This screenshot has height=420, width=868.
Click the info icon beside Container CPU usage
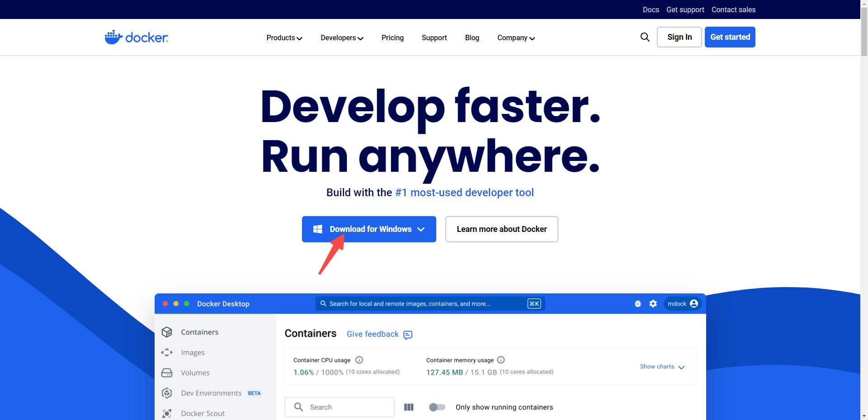[359, 360]
